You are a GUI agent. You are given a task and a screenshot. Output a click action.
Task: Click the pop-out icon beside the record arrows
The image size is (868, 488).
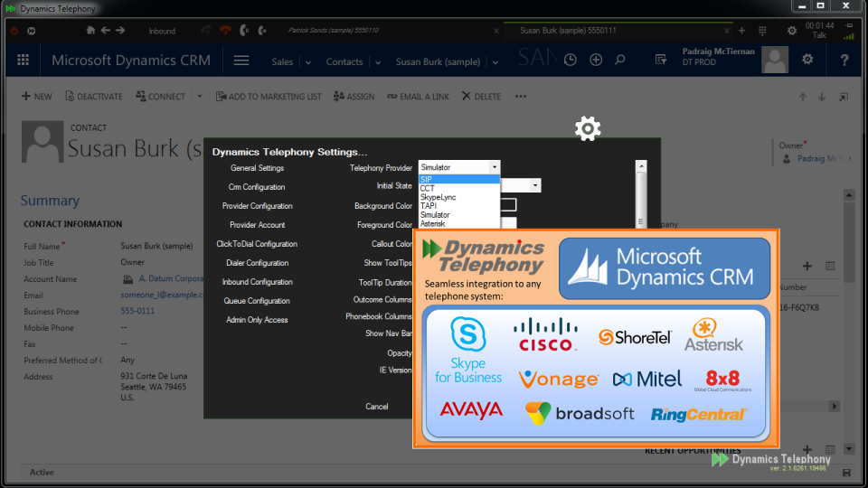[844, 97]
